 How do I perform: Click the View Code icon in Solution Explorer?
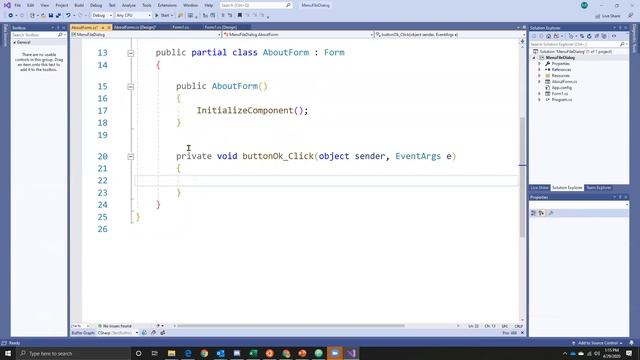tap(613, 36)
